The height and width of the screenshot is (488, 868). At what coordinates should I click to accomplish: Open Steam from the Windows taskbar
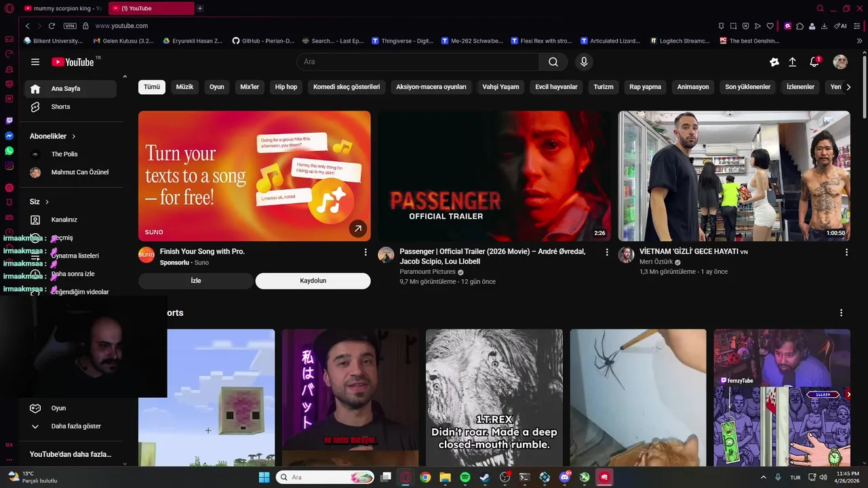(484, 477)
